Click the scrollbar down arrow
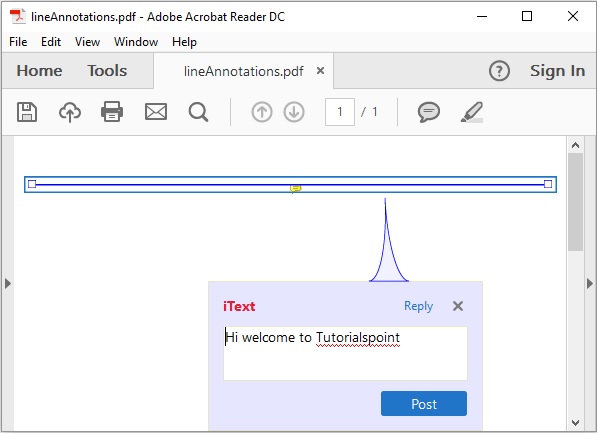The height and width of the screenshot is (434, 598). 575,423
